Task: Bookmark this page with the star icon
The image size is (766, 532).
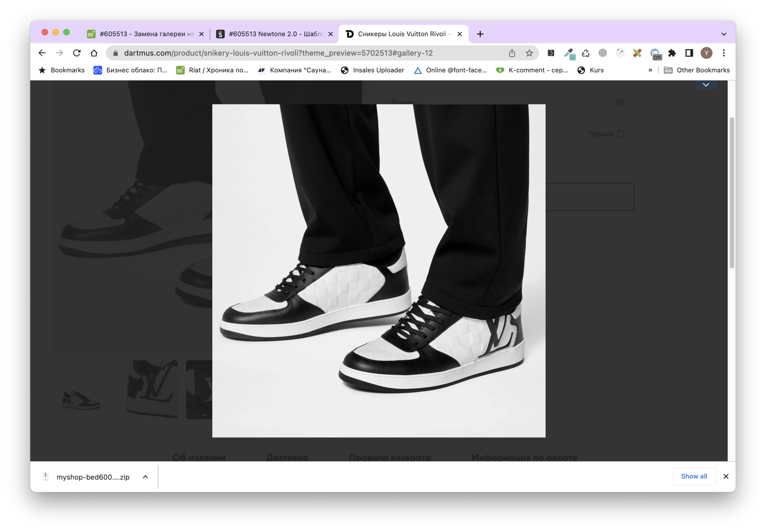Action: (529, 53)
